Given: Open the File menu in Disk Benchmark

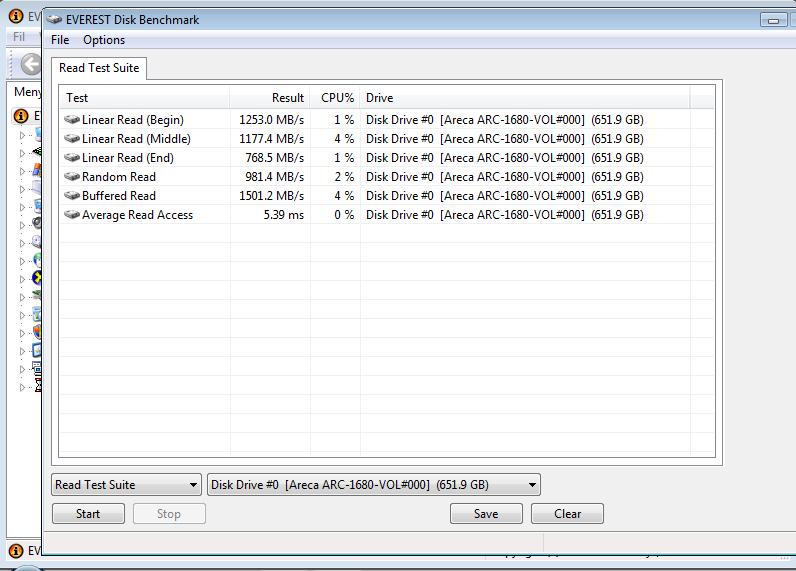Looking at the screenshot, I should [60, 40].
